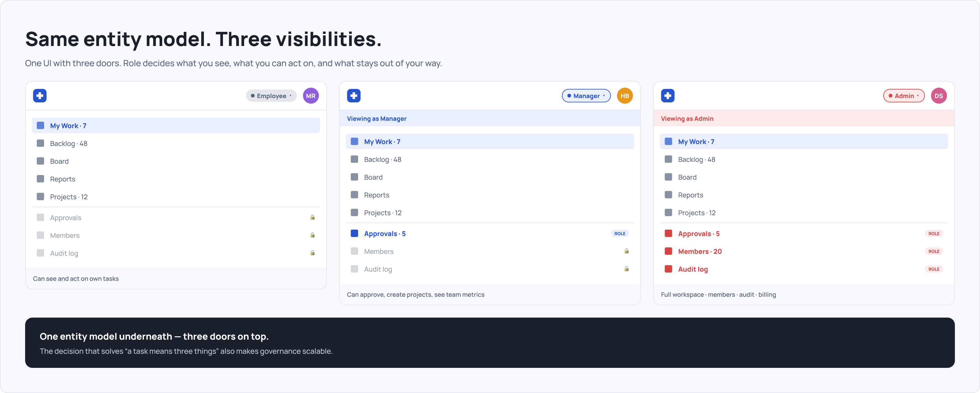The width and height of the screenshot is (980, 393).
Task: Click the blue plus logo in Manager panel
Action: [354, 96]
